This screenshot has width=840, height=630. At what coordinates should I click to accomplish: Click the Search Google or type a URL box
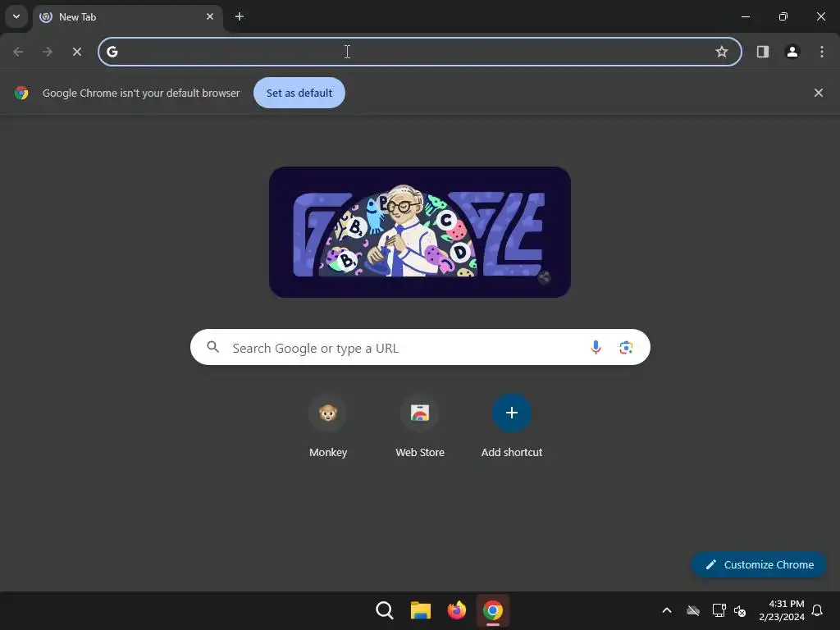[420, 347]
